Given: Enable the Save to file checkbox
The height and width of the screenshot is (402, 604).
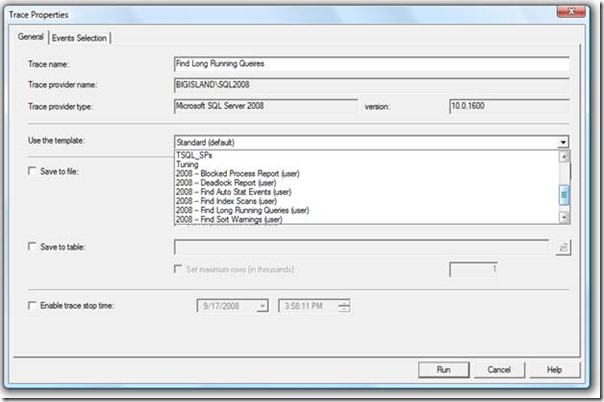Looking at the screenshot, I should click(x=34, y=172).
